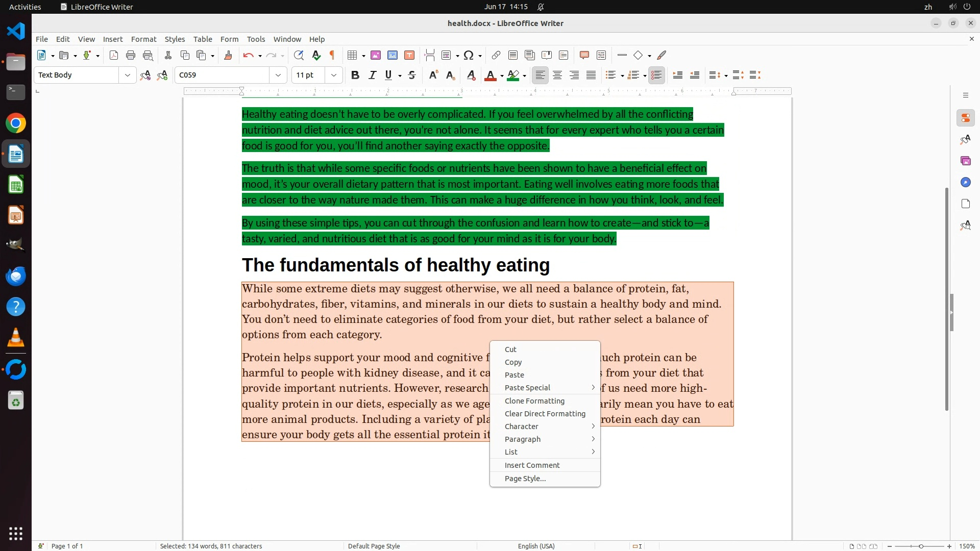This screenshot has width=980, height=551.
Task: Click the Clone Formatting paintbrush toolbar icon
Action: pyautogui.click(x=228, y=55)
